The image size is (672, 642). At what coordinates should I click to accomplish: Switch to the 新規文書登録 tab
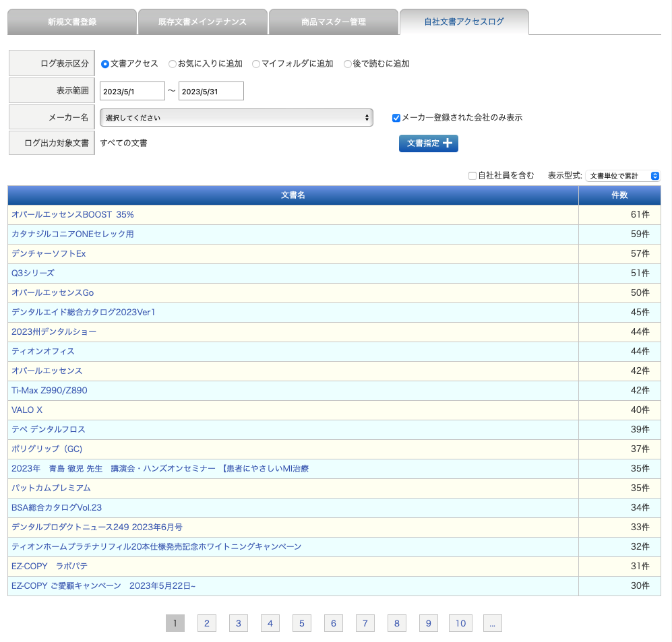(x=72, y=22)
